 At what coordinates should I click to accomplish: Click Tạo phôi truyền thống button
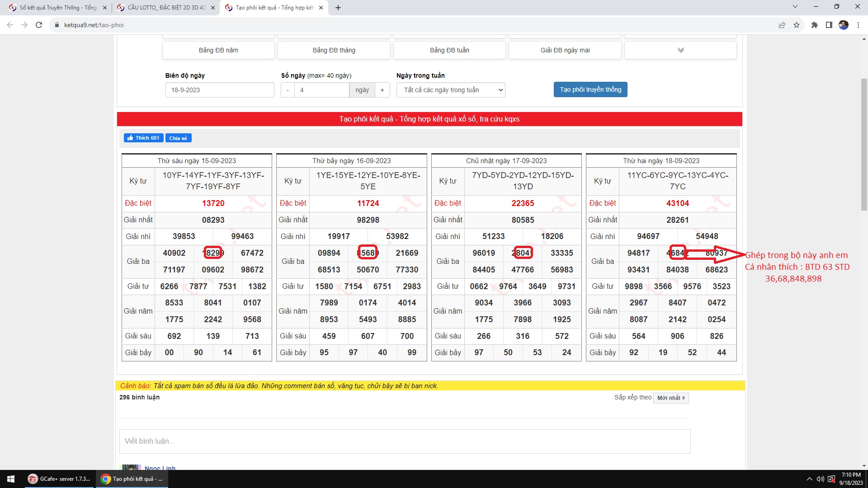coord(590,89)
